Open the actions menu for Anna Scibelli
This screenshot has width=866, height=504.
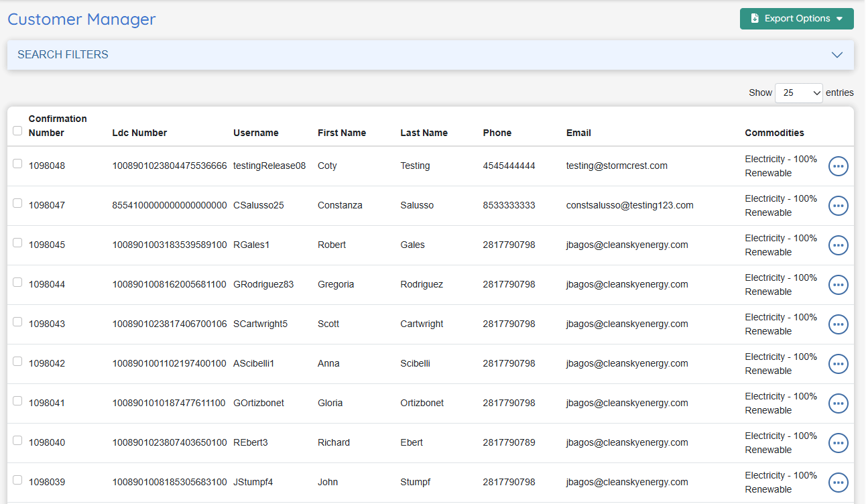(838, 364)
